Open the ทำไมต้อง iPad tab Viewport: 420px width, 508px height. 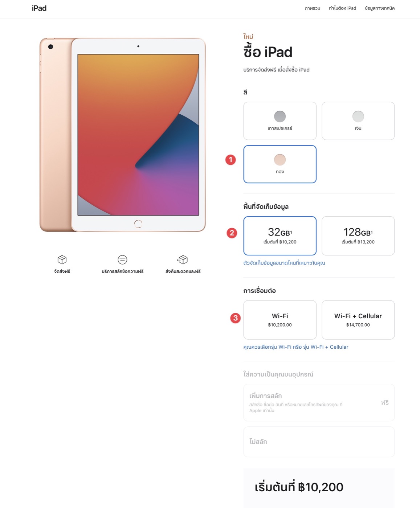point(342,8)
